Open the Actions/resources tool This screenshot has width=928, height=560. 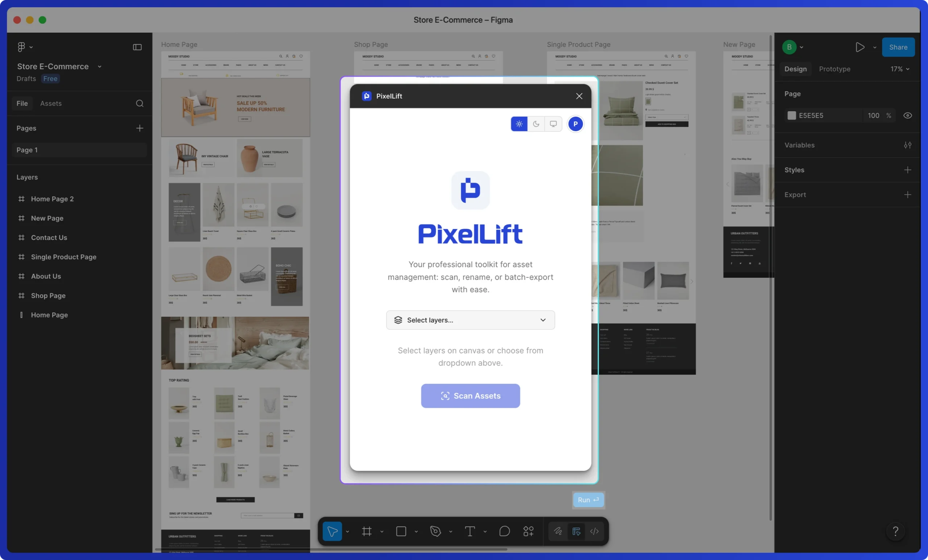click(529, 531)
